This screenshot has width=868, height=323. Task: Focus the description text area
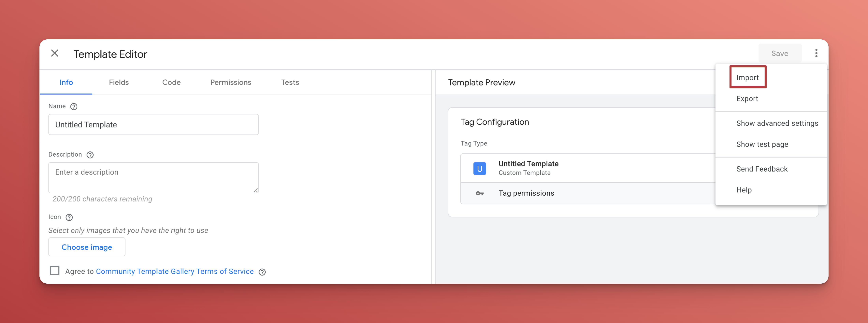(153, 178)
